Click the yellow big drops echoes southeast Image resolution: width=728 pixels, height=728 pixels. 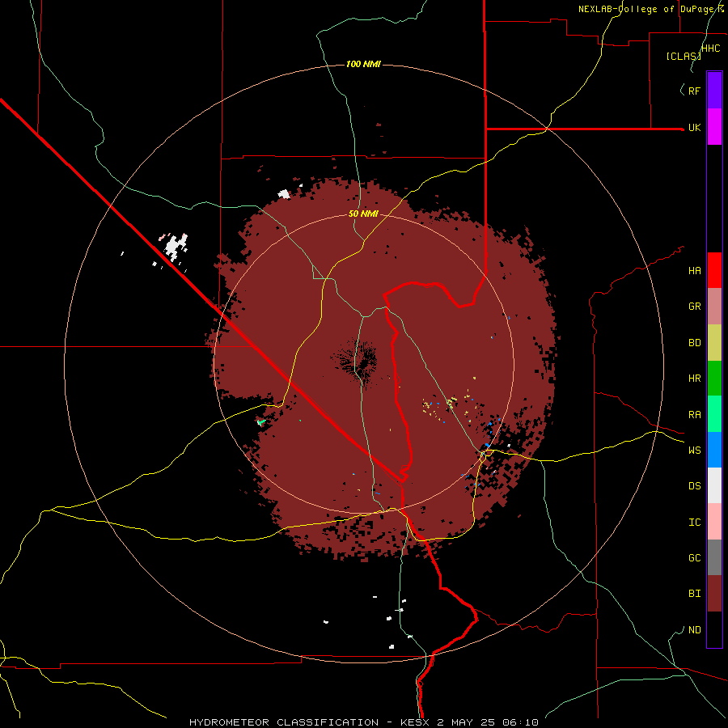[450, 404]
